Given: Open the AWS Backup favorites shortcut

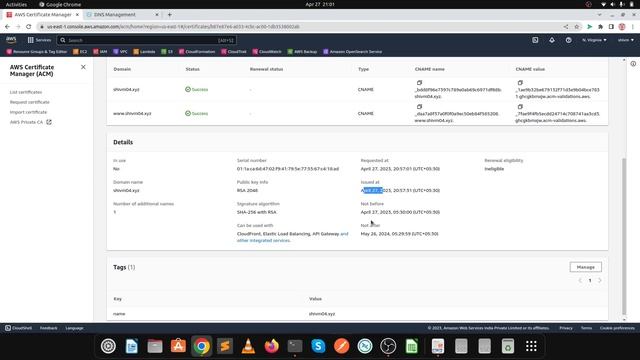Looking at the screenshot, I should tap(302, 52).
